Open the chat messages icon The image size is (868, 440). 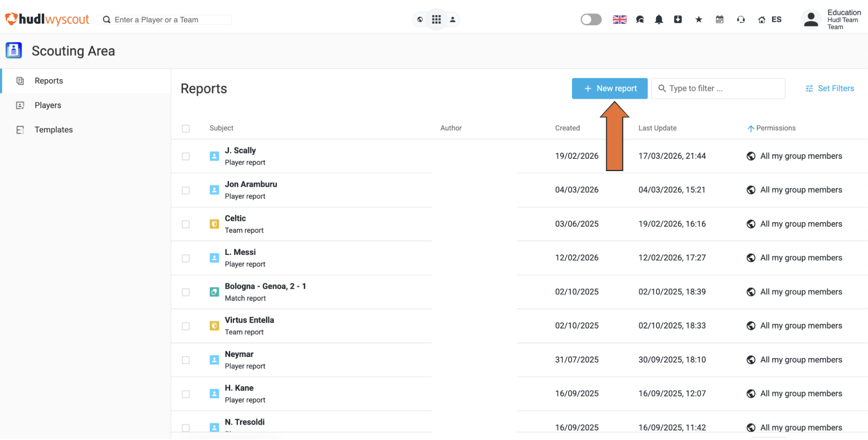point(640,19)
